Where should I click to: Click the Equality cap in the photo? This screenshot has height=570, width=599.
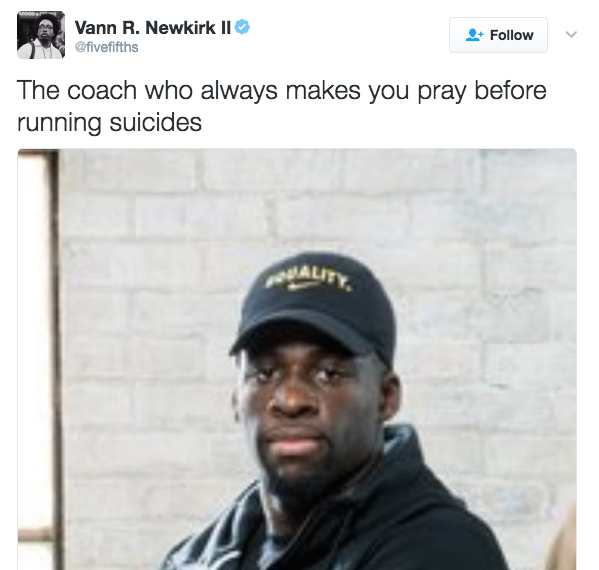click(x=314, y=304)
